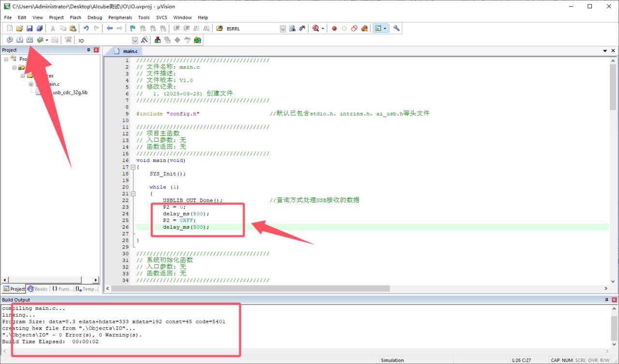Open the Flash menu

coord(75,17)
